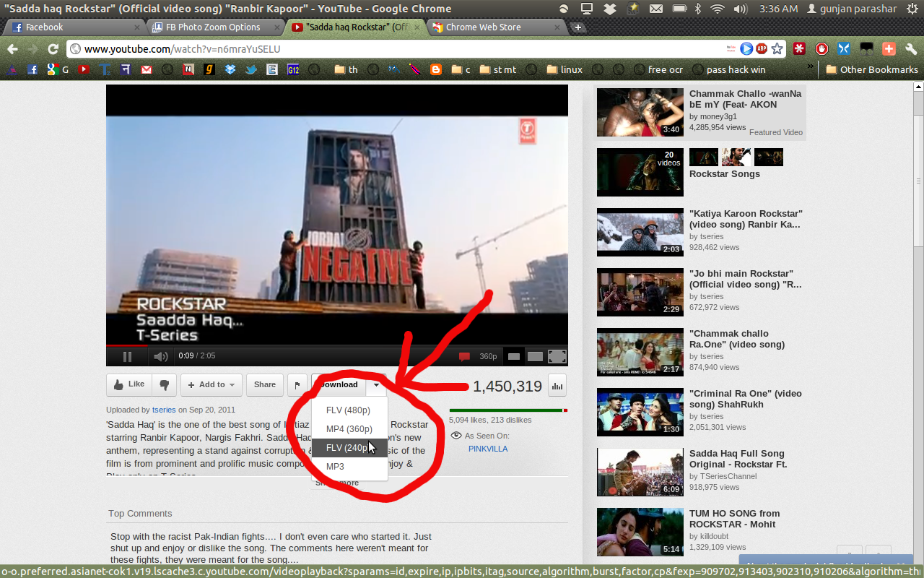Open the Wi-Fi network menu in top panel

pos(717,9)
